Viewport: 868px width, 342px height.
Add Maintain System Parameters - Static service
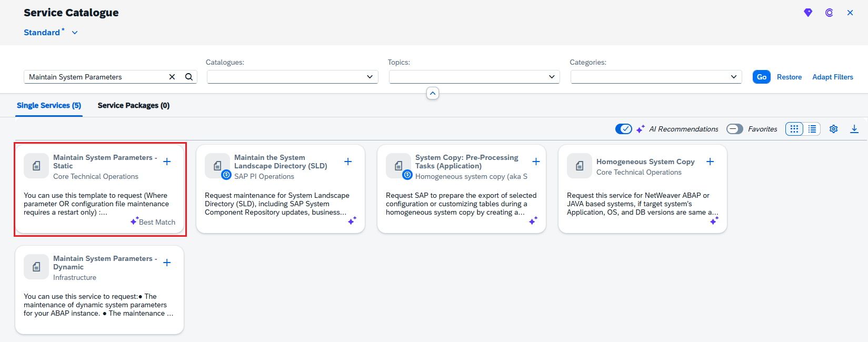click(x=167, y=162)
